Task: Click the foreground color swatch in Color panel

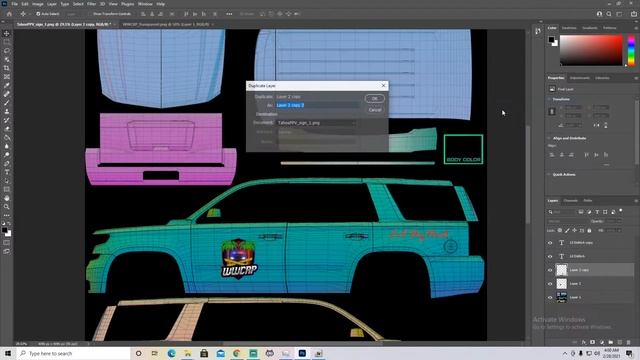Action: pos(551,40)
